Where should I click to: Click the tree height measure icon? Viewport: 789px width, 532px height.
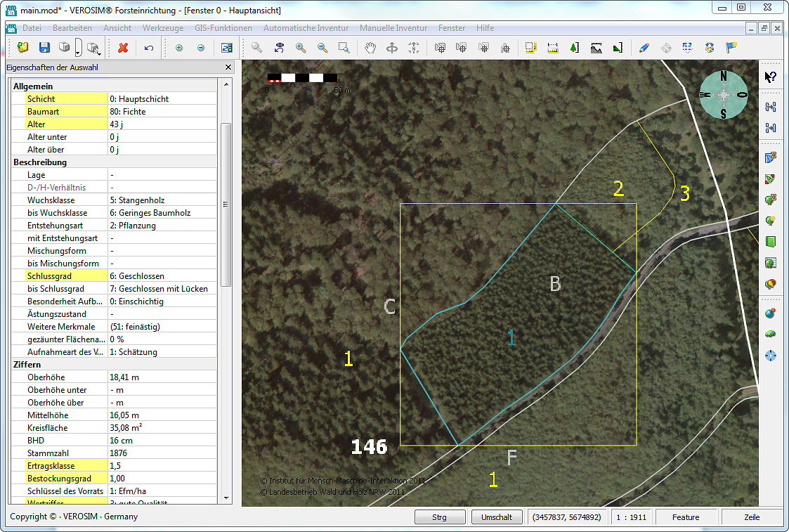point(574,48)
